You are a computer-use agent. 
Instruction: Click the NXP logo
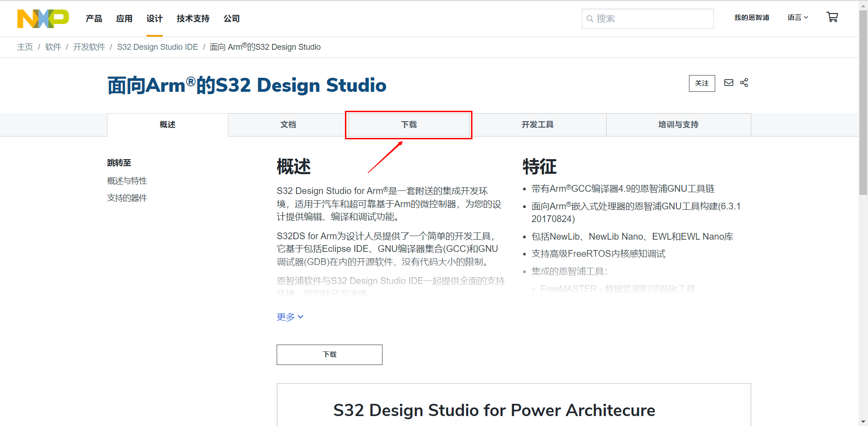pyautogui.click(x=43, y=19)
